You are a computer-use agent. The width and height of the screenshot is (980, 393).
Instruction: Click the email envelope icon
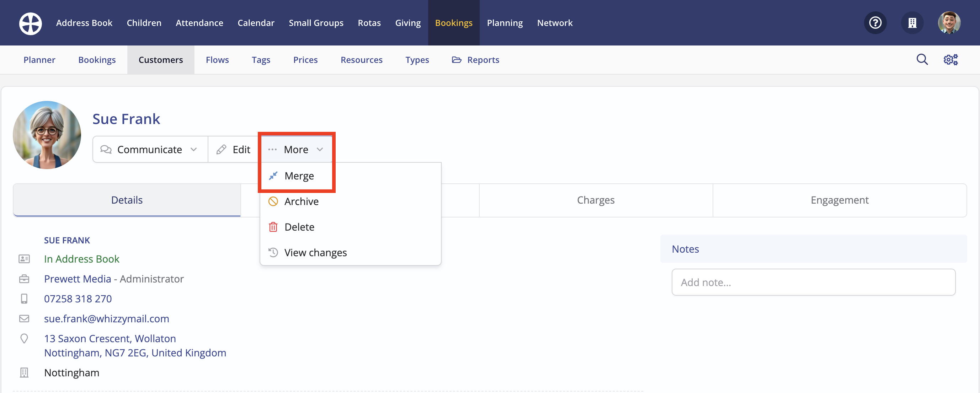coord(24,318)
